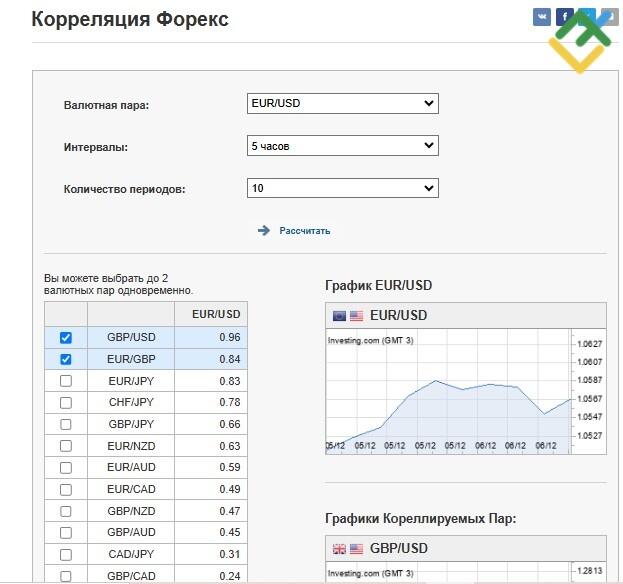Tick the GBP/AUD checkbox
The width and height of the screenshot is (623, 584).
point(66,533)
